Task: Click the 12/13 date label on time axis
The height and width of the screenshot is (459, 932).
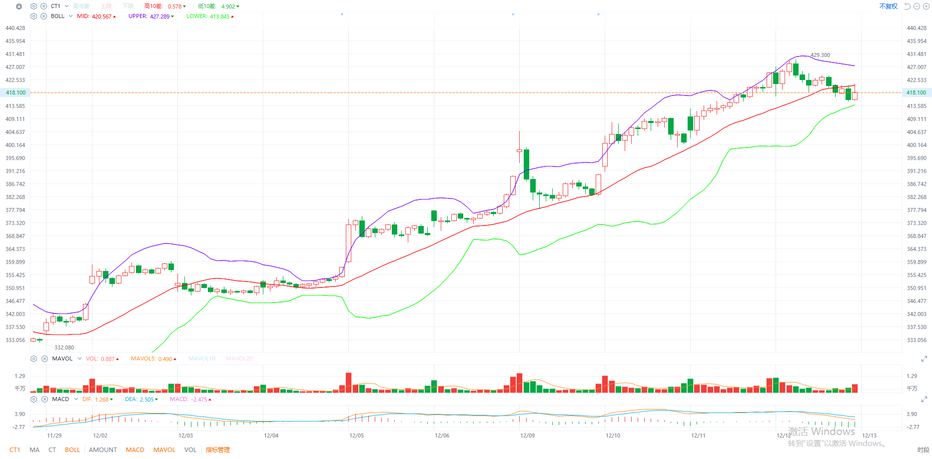Action: [868, 435]
